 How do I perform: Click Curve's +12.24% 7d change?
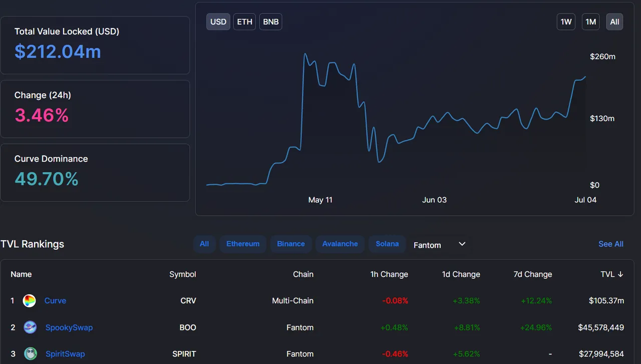pyautogui.click(x=536, y=301)
